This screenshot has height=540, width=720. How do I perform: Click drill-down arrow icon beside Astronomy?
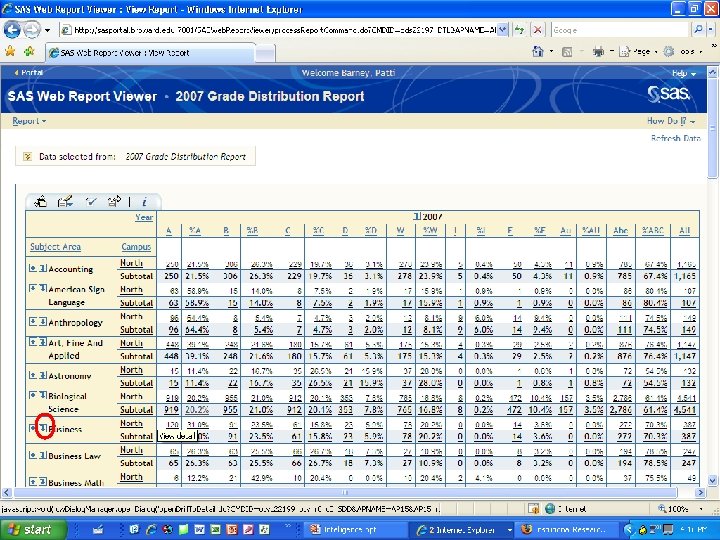(42, 375)
